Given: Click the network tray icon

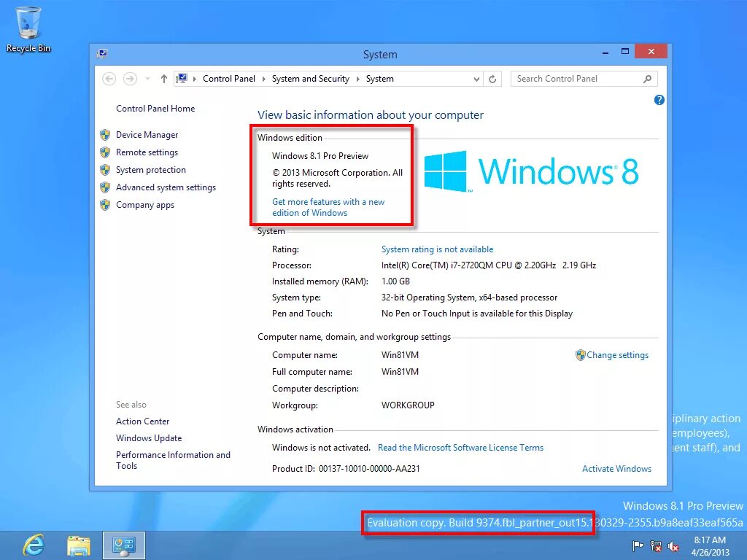Looking at the screenshot, I should click(656, 546).
